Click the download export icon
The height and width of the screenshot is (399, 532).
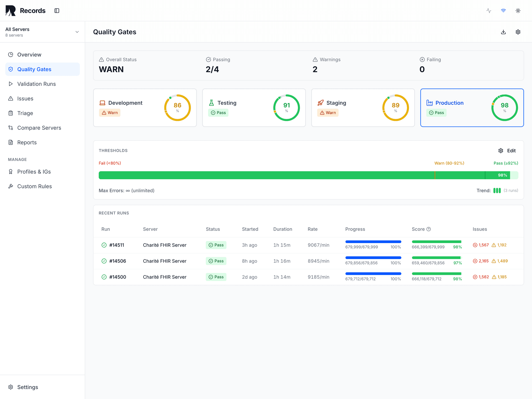coord(503,32)
